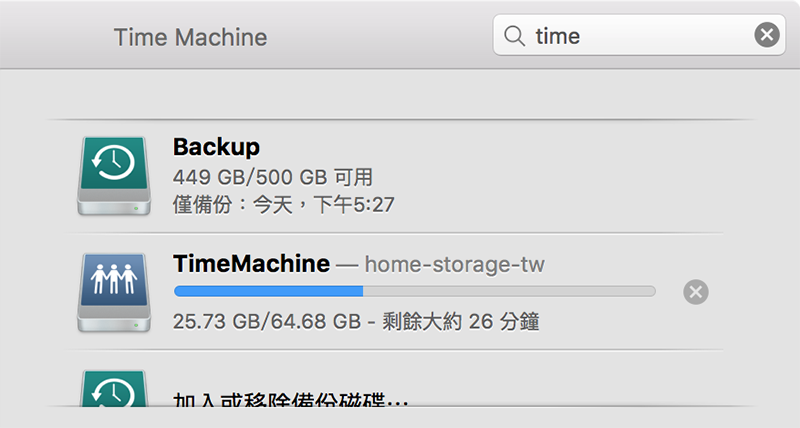800x428 pixels.
Task: Click the clock arrow symbol on Backup drive
Action: tap(113, 163)
